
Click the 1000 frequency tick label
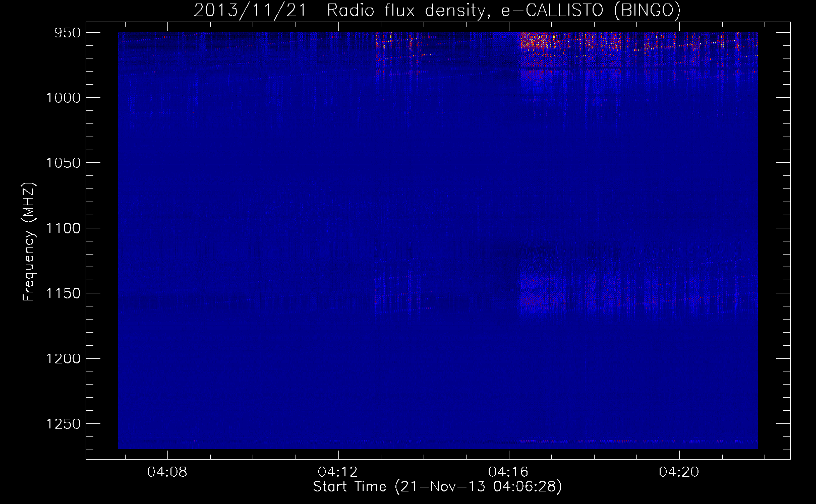coord(63,98)
